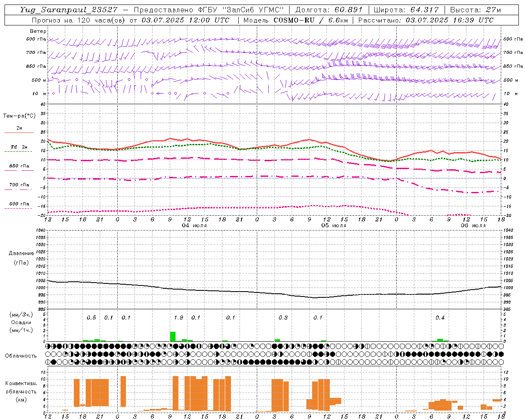525x420 pixels.
Task: Click the tallest green precipitation bar below 1.9
Action: pos(173,336)
